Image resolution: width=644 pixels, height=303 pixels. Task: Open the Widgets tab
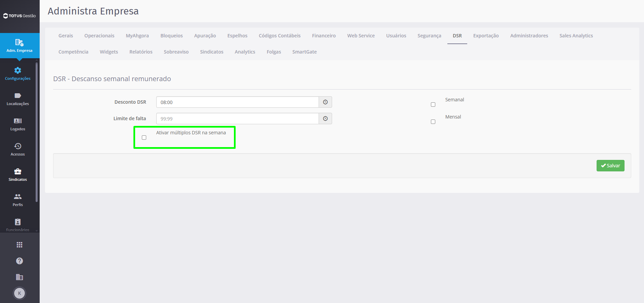pos(109,52)
